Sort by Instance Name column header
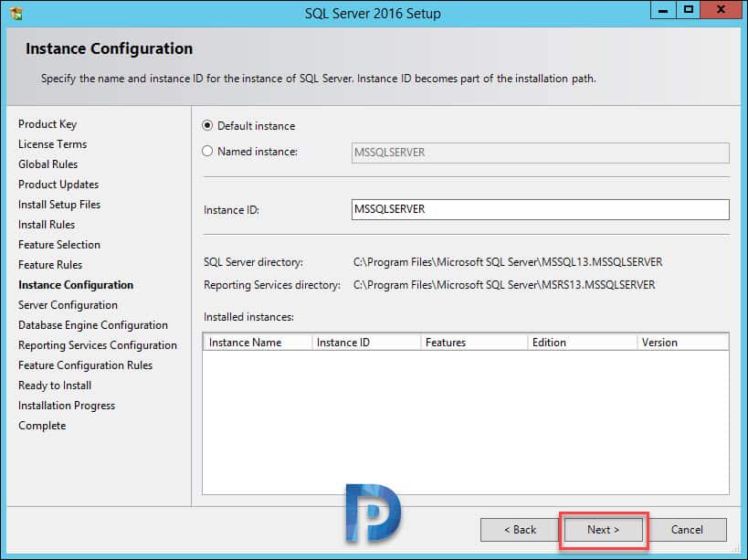The height and width of the screenshot is (560, 748). point(258,343)
